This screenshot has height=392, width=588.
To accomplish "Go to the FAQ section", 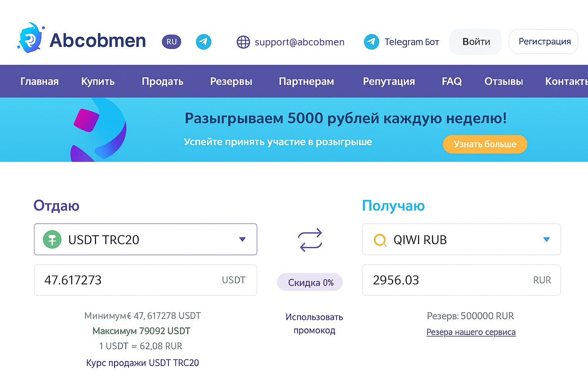I will click(x=452, y=81).
